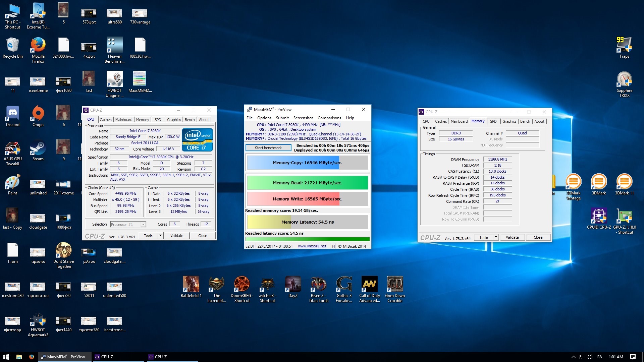Image resolution: width=644 pixels, height=362 pixels.
Task: Click Core Speed value field
Action: tap(126, 194)
